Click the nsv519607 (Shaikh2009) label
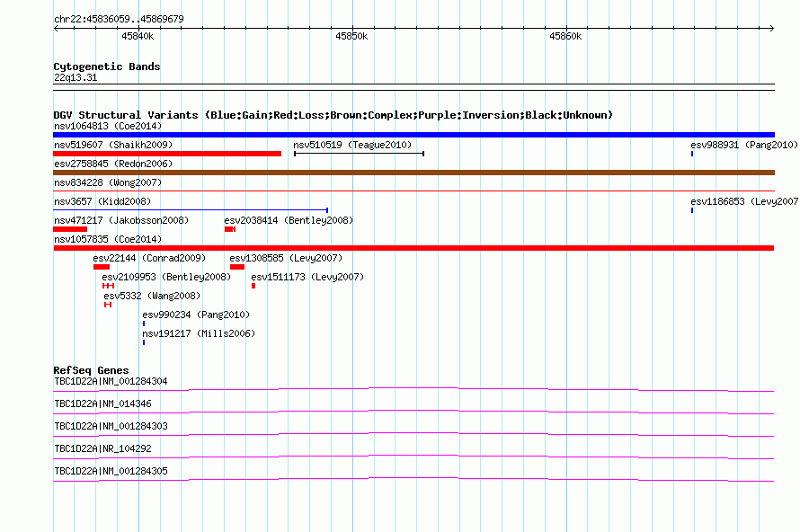 coord(113,145)
